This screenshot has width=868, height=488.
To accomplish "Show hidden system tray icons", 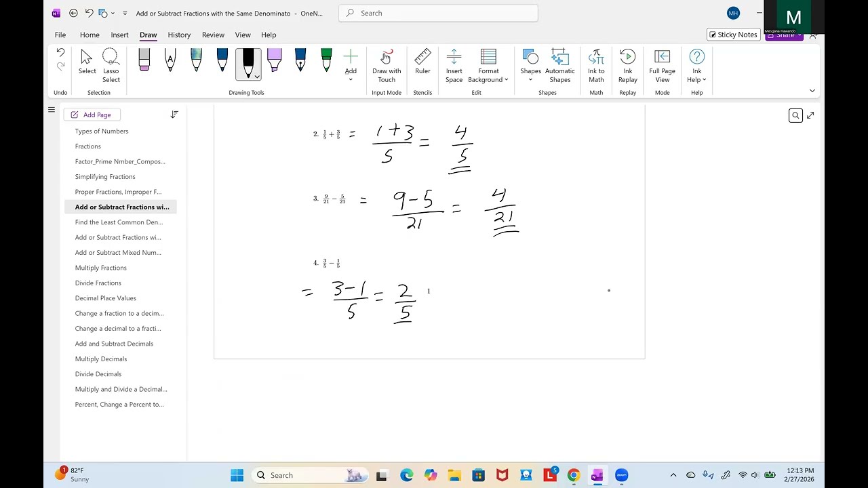I will point(673,475).
